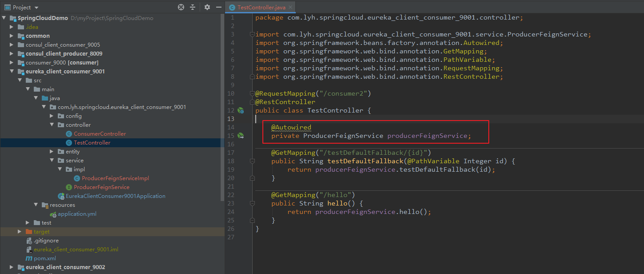Click the application.yml file
644x274 pixels.
pos(77,214)
